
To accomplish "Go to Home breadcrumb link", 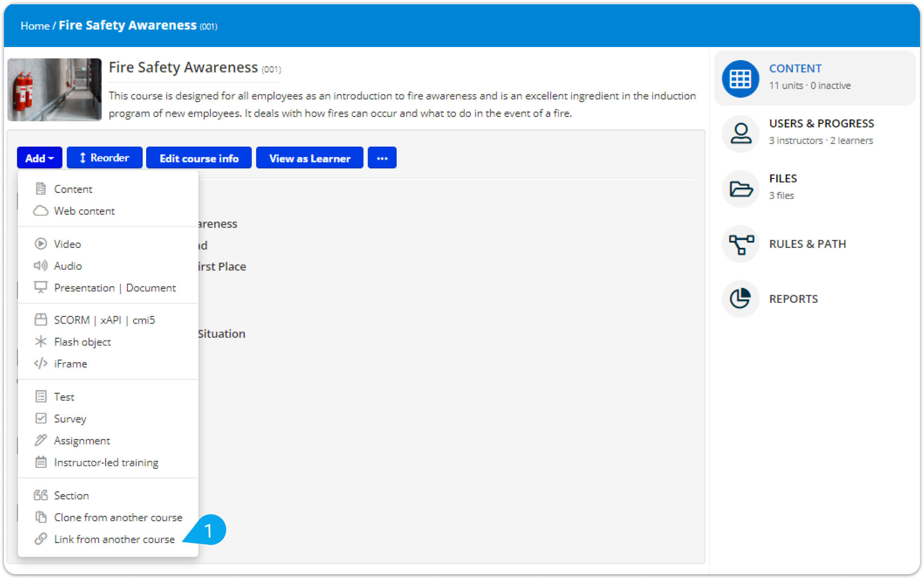I will coord(35,26).
